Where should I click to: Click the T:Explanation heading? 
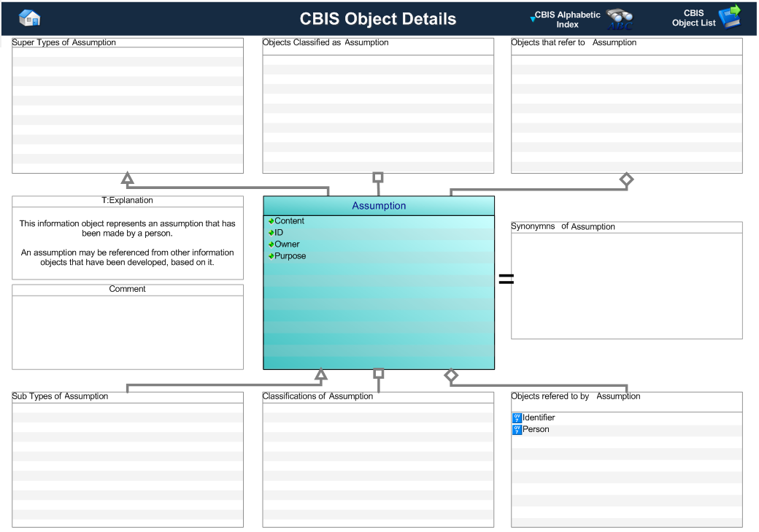(127, 200)
